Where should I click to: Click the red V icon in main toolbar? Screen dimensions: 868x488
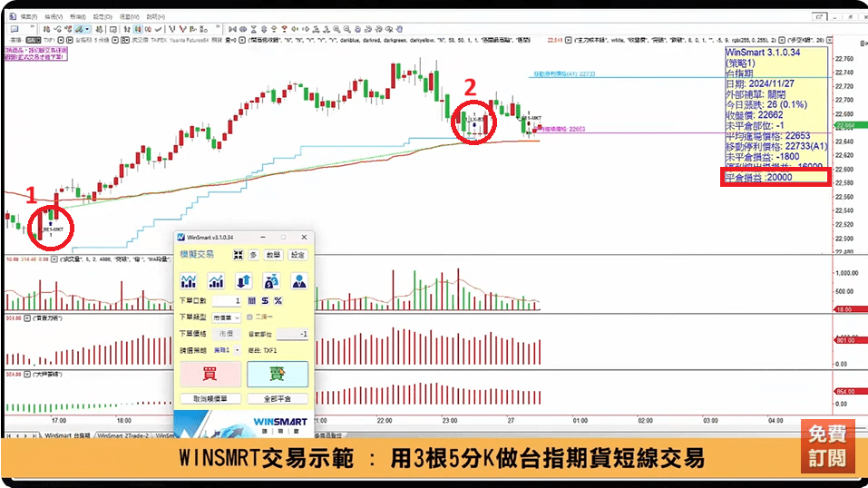tap(182, 29)
